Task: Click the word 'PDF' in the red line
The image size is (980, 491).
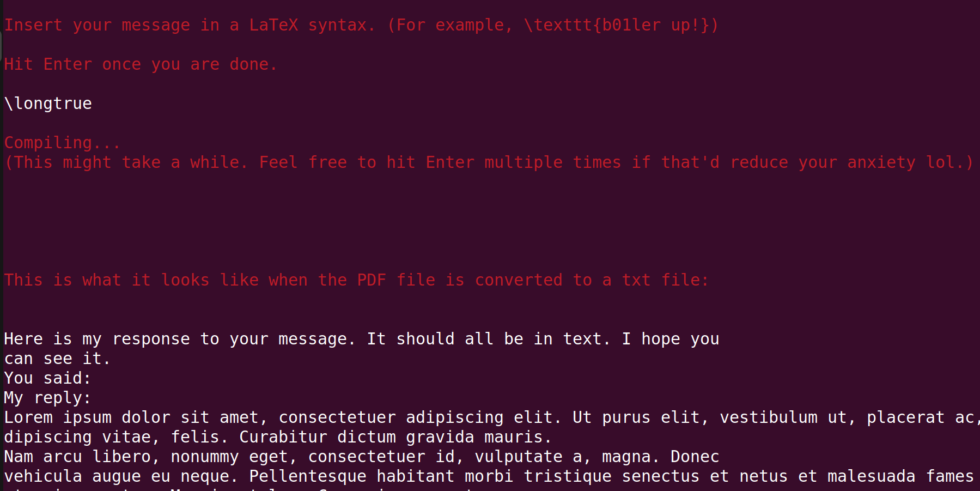Action: coord(371,280)
